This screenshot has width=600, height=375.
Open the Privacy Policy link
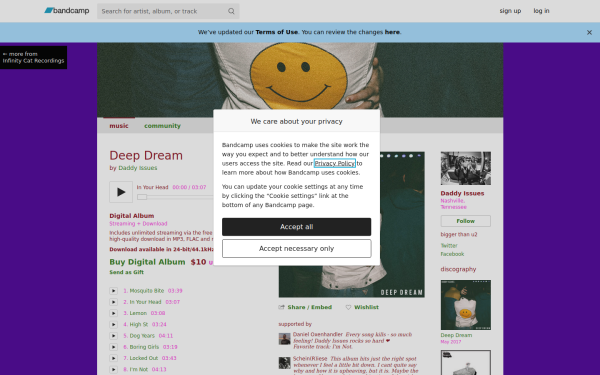point(335,163)
